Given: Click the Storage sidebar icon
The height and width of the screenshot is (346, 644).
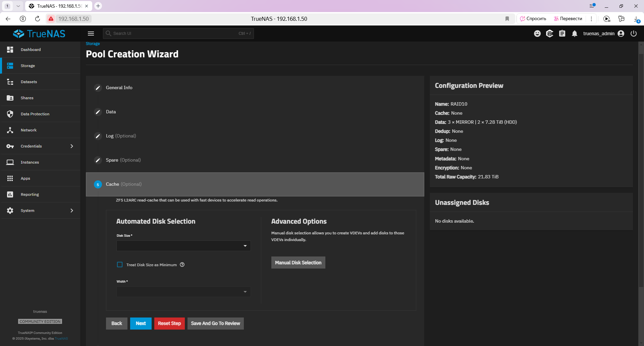Looking at the screenshot, I should tap(10, 66).
